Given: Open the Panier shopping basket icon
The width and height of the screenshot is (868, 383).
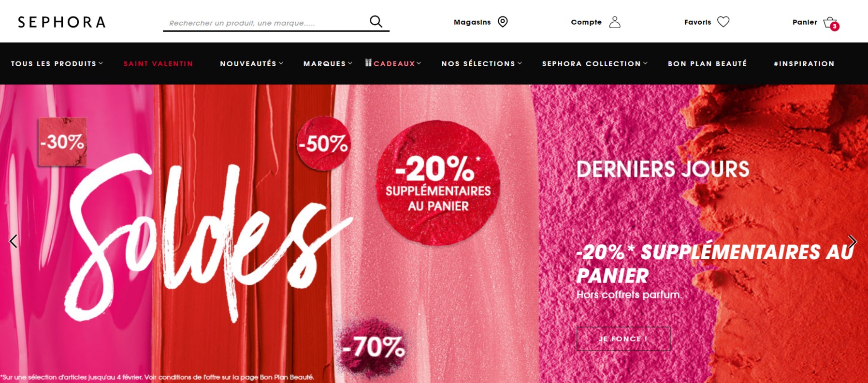Looking at the screenshot, I should point(831,23).
